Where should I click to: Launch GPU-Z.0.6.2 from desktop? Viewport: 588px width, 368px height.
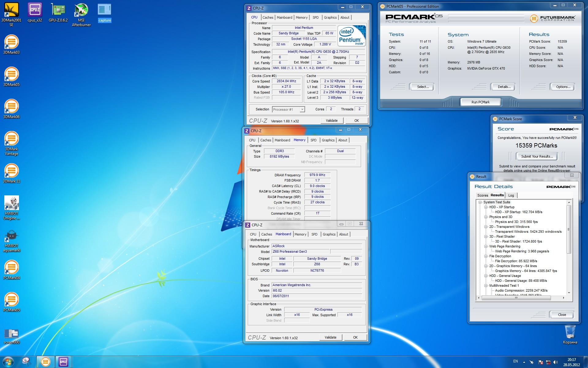tap(58, 13)
